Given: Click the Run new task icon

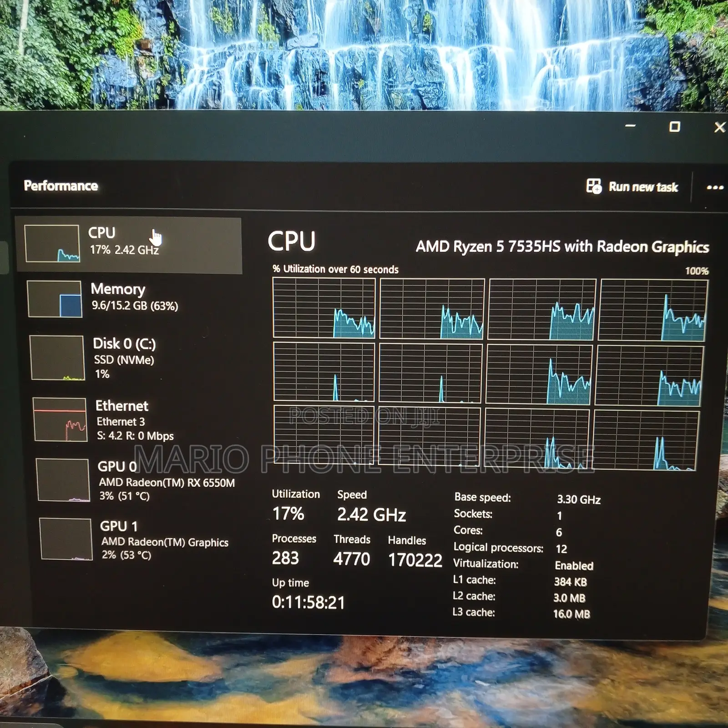Looking at the screenshot, I should click(594, 186).
